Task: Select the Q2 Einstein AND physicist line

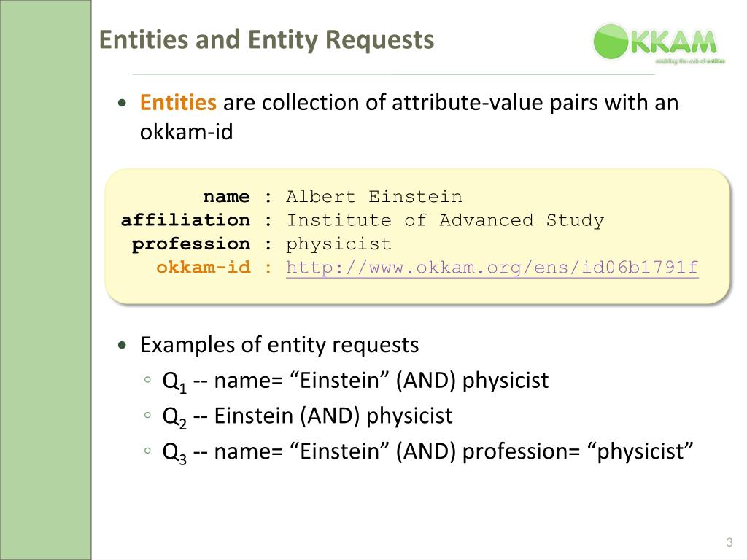Action: point(307,416)
